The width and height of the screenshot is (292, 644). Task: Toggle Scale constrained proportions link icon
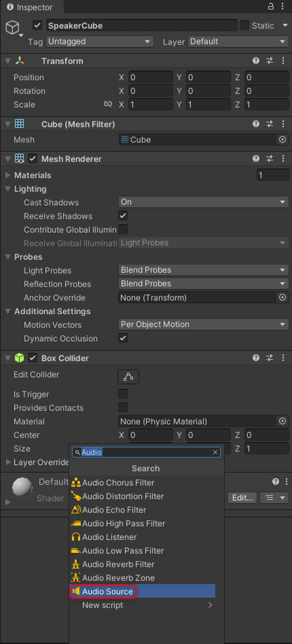coord(108,104)
